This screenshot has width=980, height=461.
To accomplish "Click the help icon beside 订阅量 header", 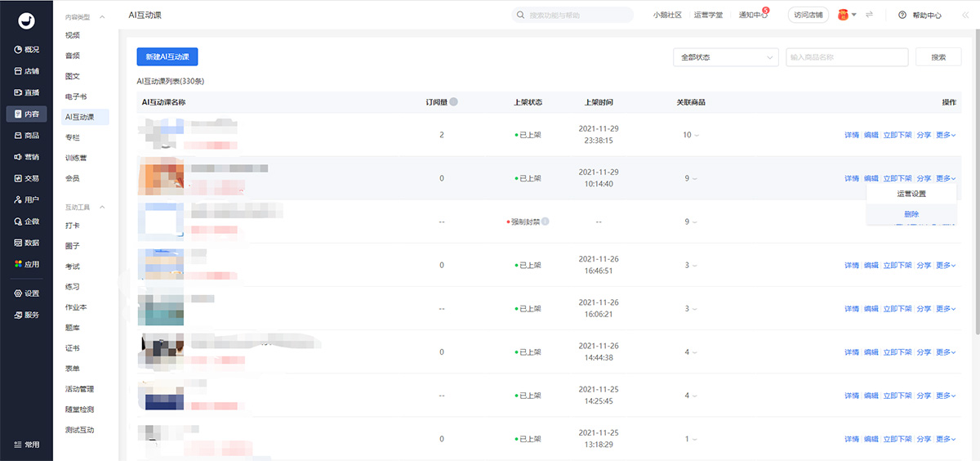I will tap(453, 102).
